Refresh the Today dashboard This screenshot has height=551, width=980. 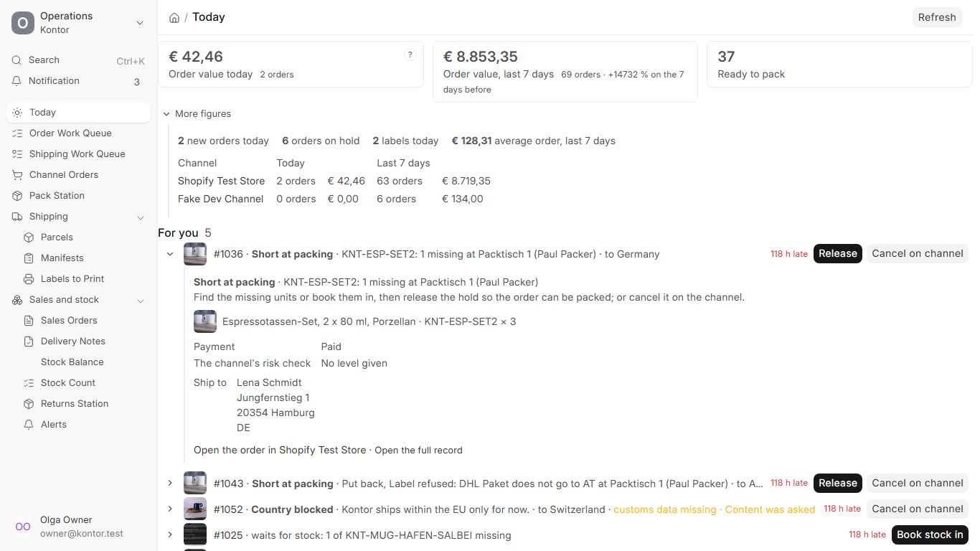937,17
